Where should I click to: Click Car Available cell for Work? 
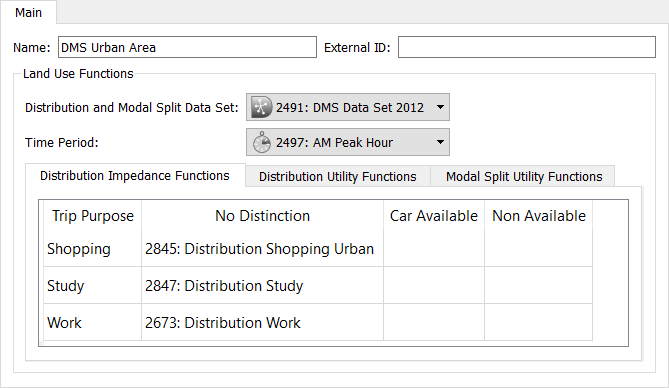pyautogui.click(x=434, y=322)
